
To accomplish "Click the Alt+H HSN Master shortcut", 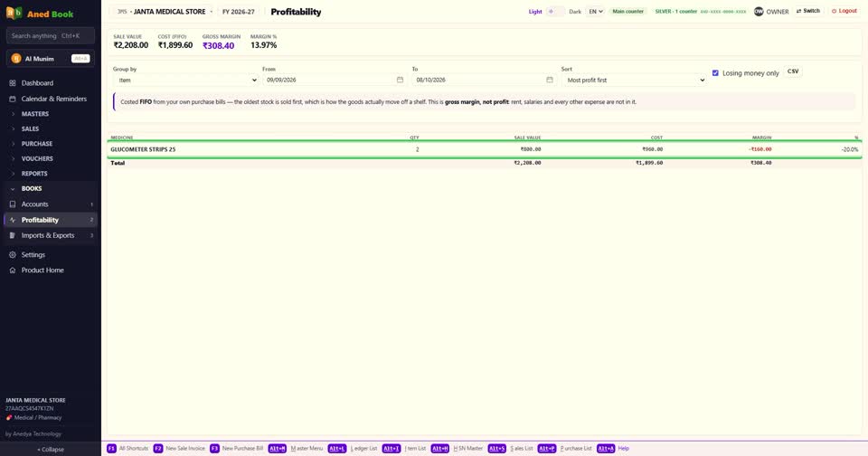I will pyautogui.click(x=457, y=448).
